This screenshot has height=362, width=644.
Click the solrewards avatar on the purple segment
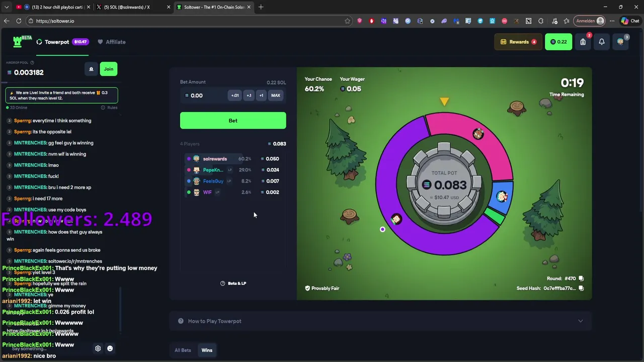(x=396, y=219)
